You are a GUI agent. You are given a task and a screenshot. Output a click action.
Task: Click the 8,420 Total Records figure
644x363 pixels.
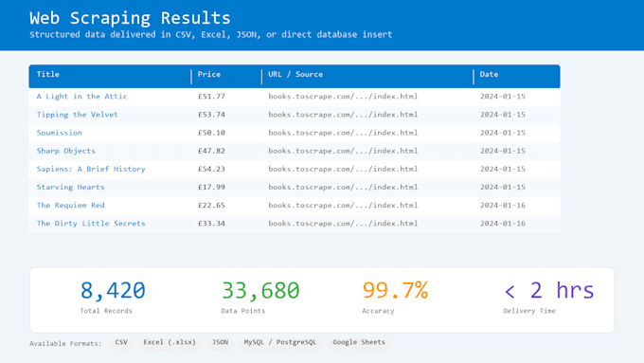click(x=113, y=290)
